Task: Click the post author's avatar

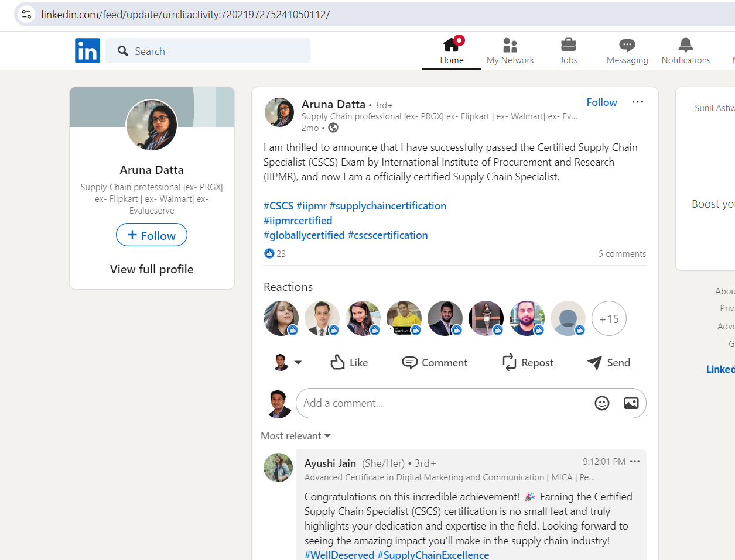Action: point(279,112)
